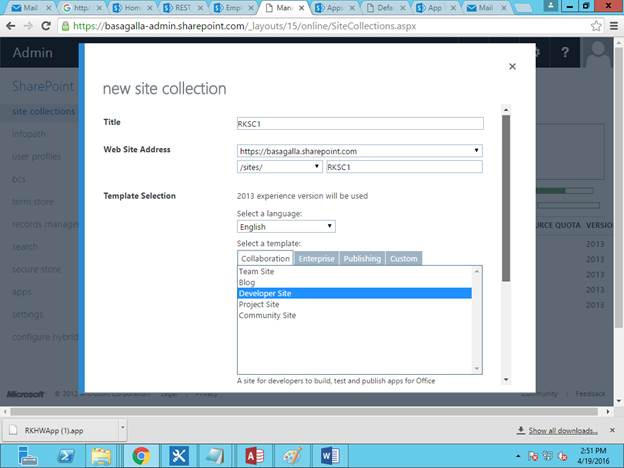Click the user profile avatar
The height and width of the screenshot is (468, 624).
click(598, 53)
